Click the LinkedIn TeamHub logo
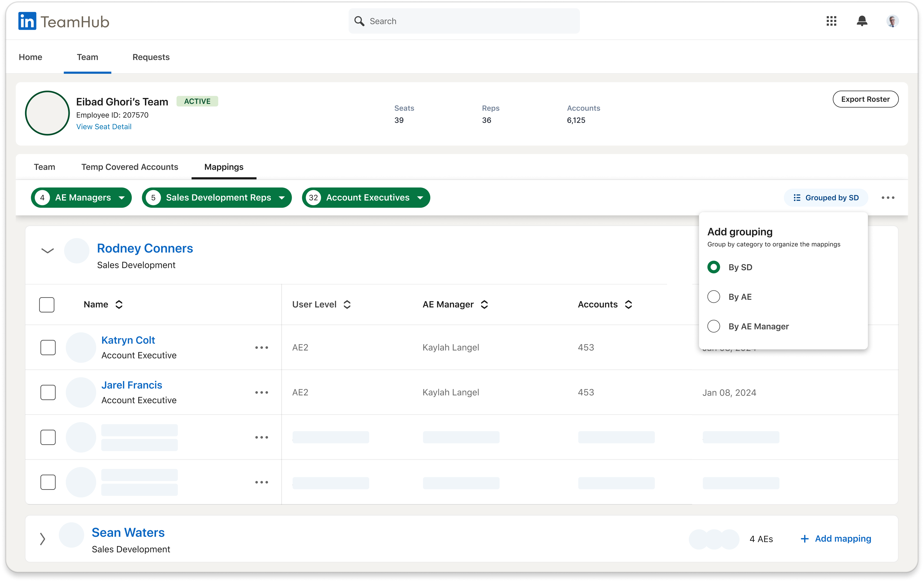Viewport: 924px width, 582px height. pos(64,21)
